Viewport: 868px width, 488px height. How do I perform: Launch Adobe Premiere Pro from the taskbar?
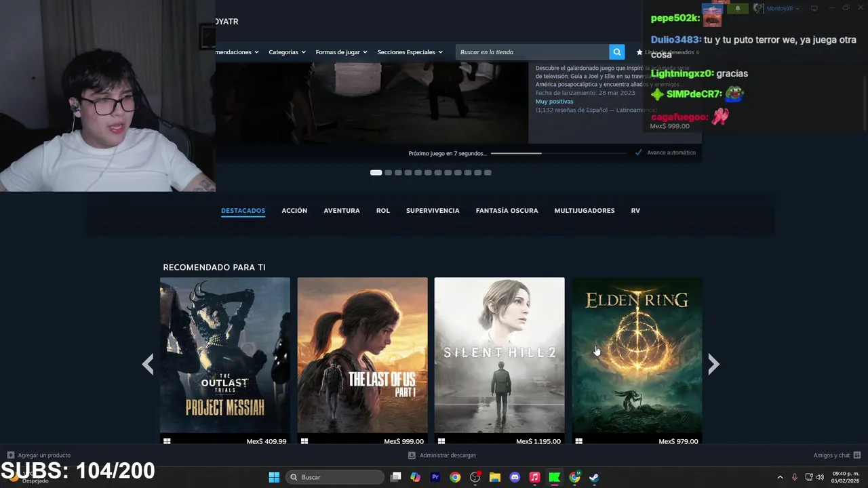tap(435, 477)
